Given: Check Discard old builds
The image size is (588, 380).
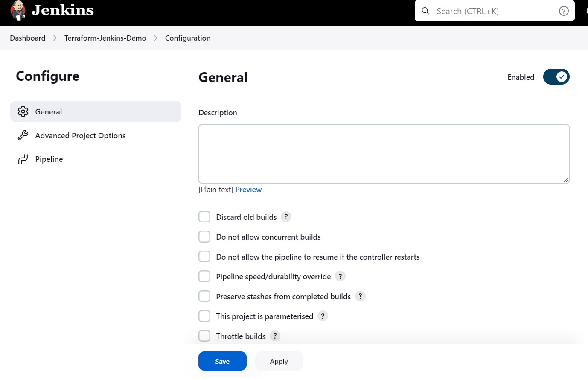Looking at the screenshot, I should pos(204,217).
